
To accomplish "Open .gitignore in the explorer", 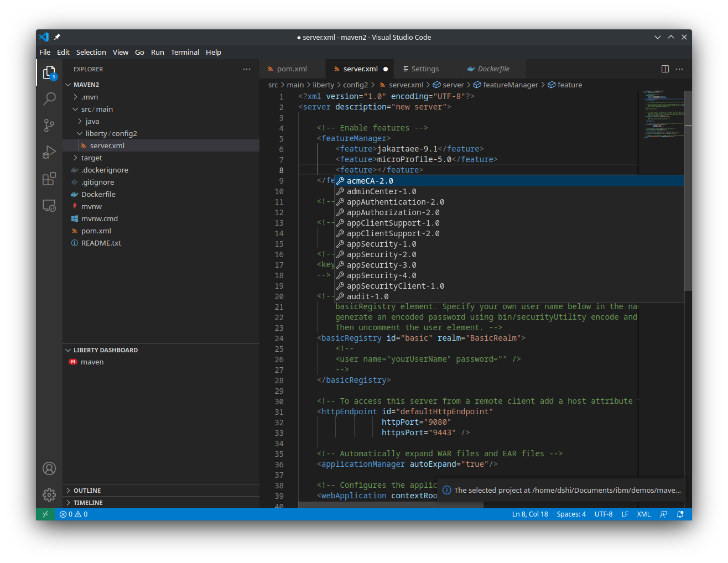I will (x=161, y=182).
